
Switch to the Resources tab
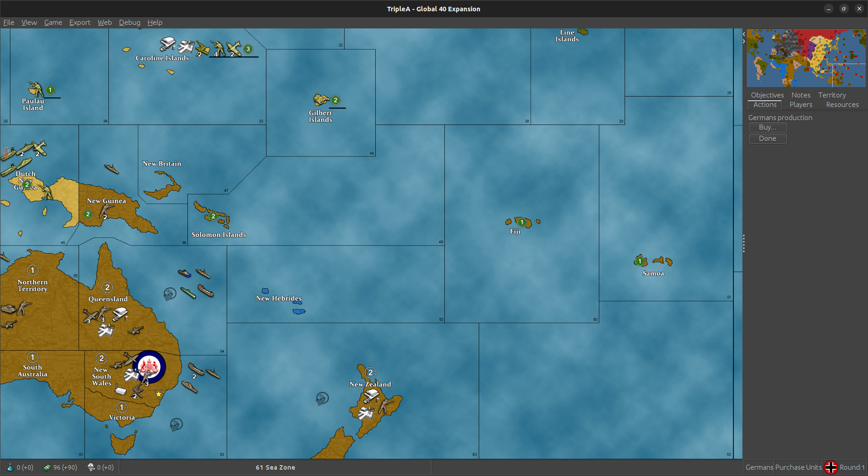(842, 105)
